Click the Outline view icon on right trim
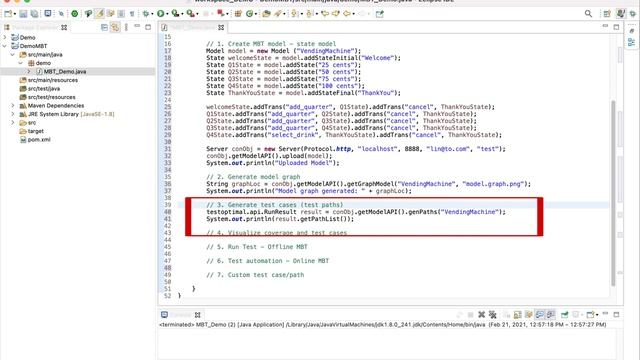 pyautogui.click(x=631, y=42)
